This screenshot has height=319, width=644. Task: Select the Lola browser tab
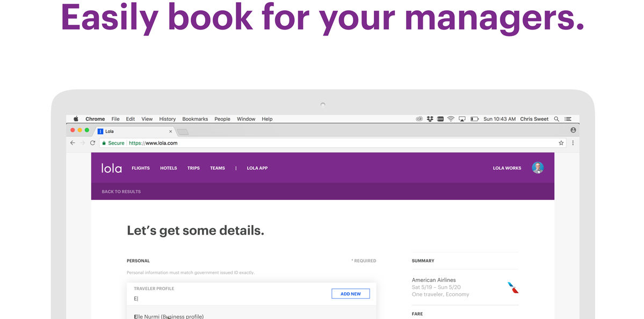[x=135, y=132]
